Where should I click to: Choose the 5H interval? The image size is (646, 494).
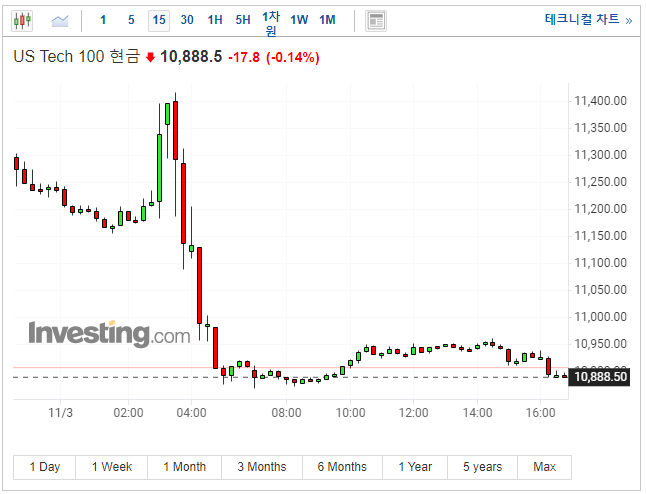point(243,20)
